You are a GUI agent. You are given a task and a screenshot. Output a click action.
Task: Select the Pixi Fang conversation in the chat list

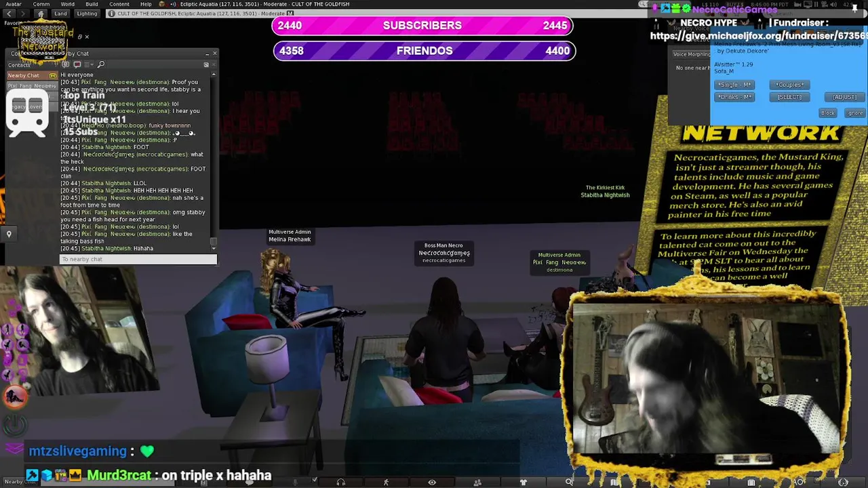tap(31, 86)
